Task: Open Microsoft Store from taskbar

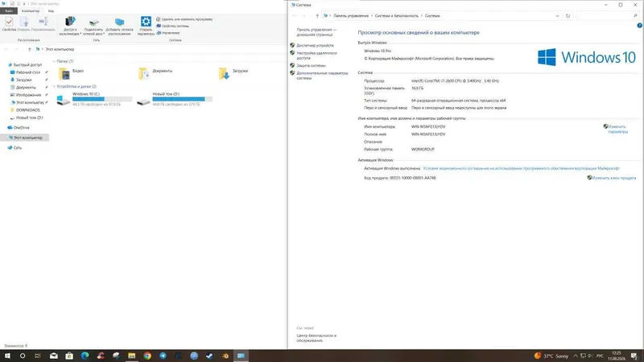Action: 69,356
